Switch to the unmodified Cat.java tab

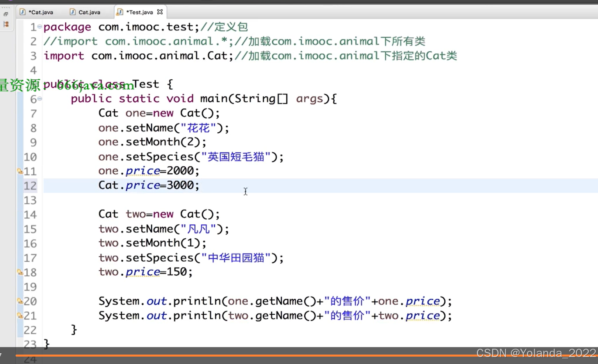tap(85, 12)
